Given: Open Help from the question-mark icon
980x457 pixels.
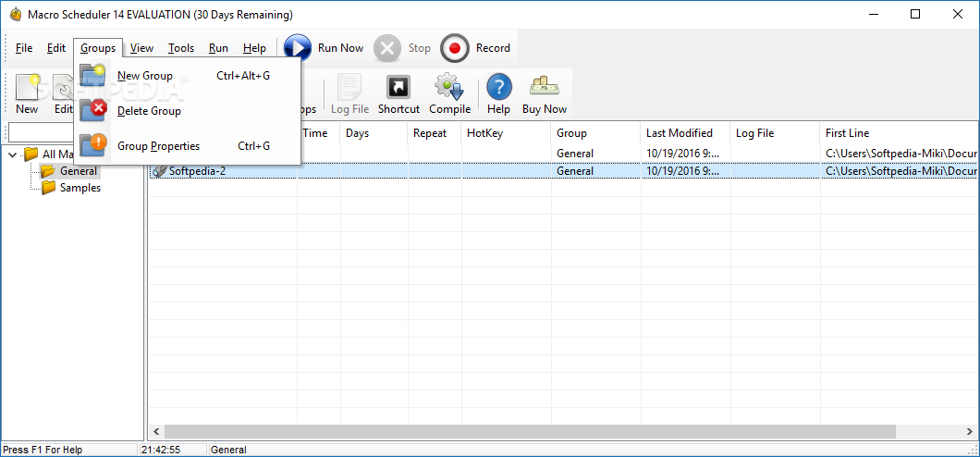Looking at the screenshot, I should tap(498, 87).
